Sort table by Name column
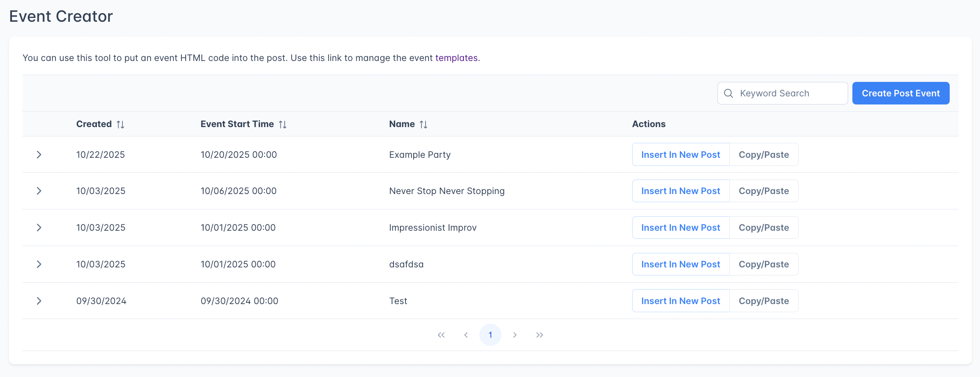980x377 pixels. (423, 125)
